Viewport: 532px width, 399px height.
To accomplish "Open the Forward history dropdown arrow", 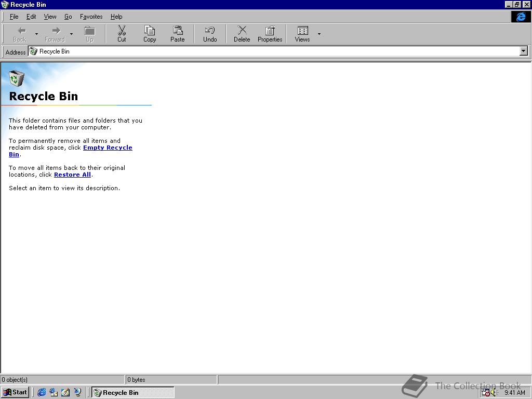I will click(71, 34).
